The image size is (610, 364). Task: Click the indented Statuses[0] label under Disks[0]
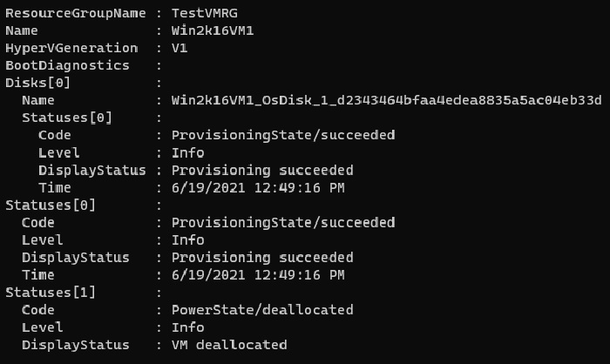point(67,118)
